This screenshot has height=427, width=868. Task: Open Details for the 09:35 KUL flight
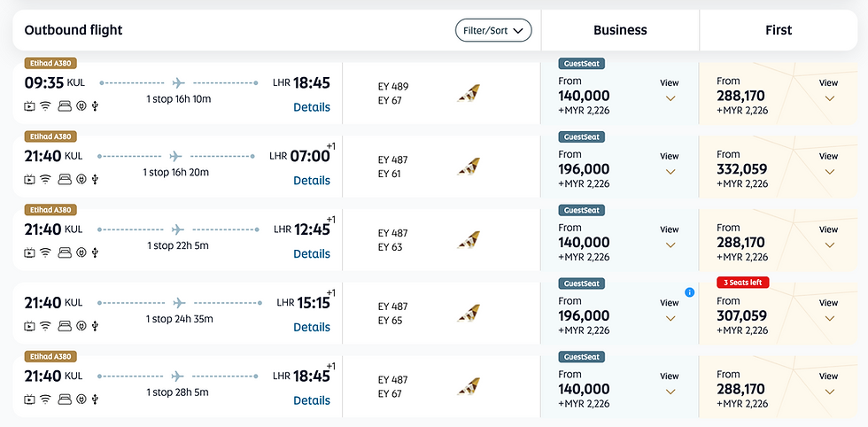coord(312,107)
